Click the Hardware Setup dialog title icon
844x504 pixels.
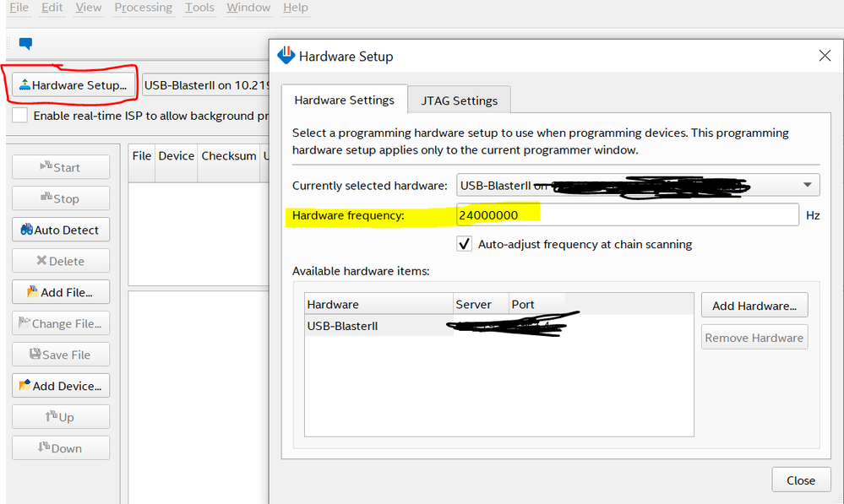coord(286,55)
